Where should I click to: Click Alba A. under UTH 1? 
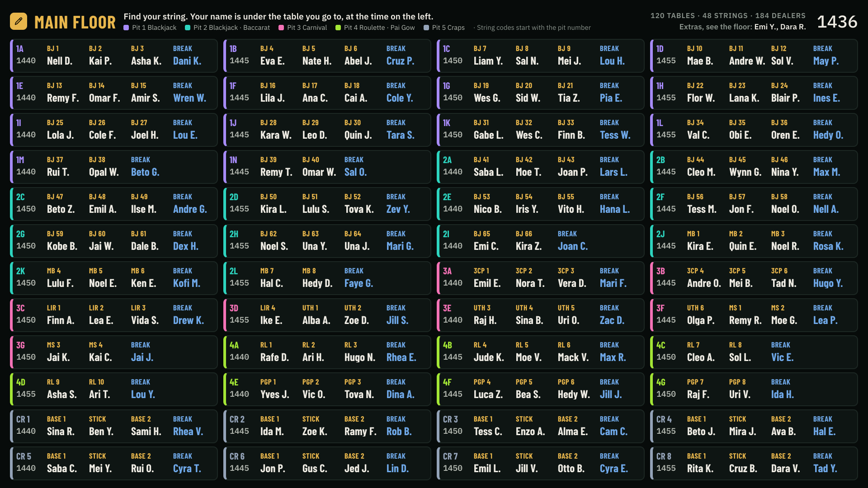[x=316, y=320]
